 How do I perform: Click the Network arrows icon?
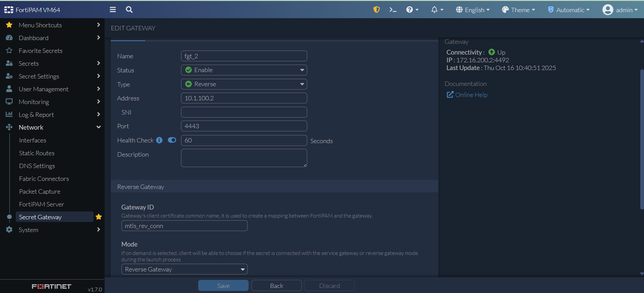pyautogui.click(x=9, y=127)
